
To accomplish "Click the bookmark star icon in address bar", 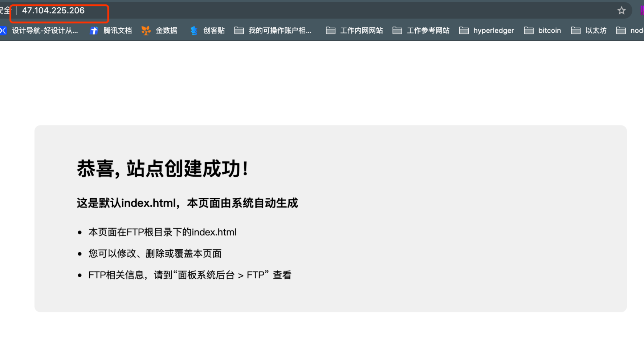I will point(621,11).
